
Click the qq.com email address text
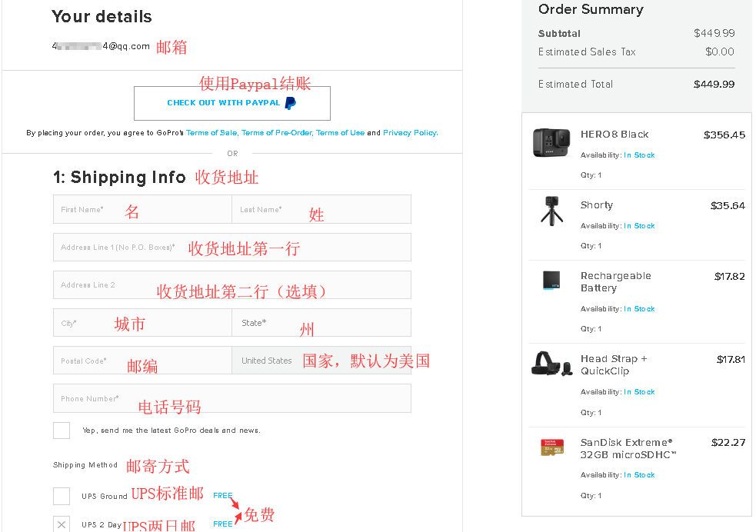(x=101, y=46)
